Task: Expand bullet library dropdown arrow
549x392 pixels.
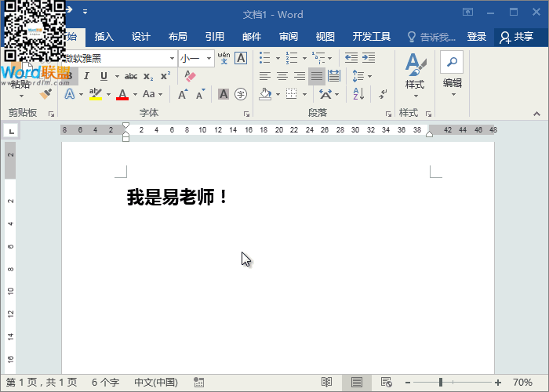Action: click(x=278, y=58)
